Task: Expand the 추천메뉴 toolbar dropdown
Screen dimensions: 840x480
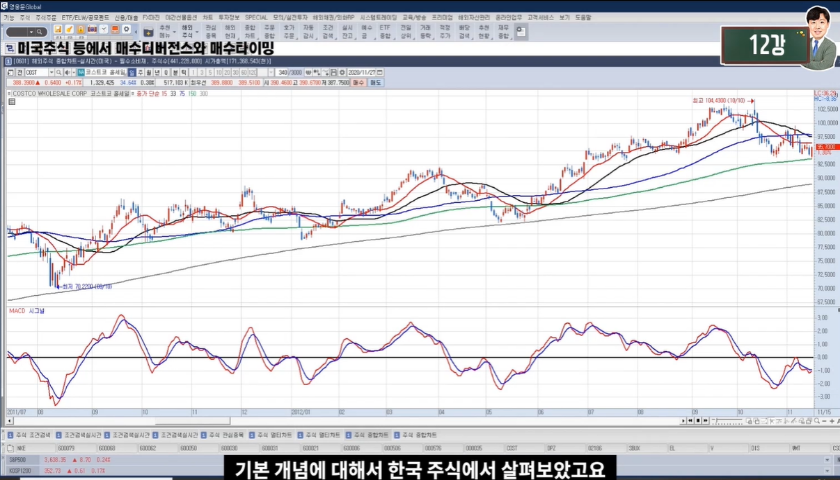Action: (165, 32)
